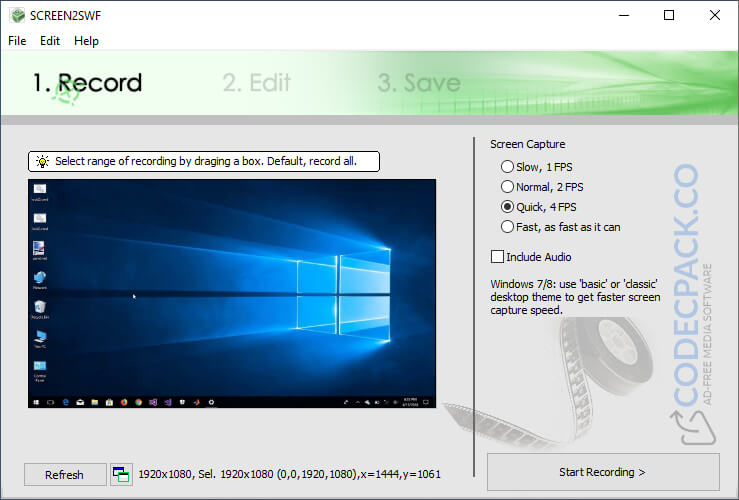Viewport: 739px width, 500px height.
Task: Select Normal, 2 FPS capture speed
Action: (542, 187)
